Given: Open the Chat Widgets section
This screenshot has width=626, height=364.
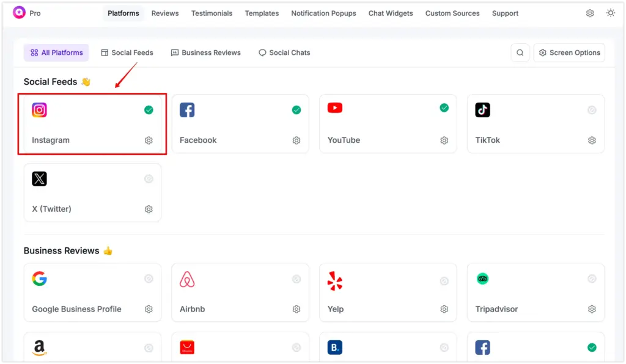Looking at the screenshot, I should tap(391, 13).
